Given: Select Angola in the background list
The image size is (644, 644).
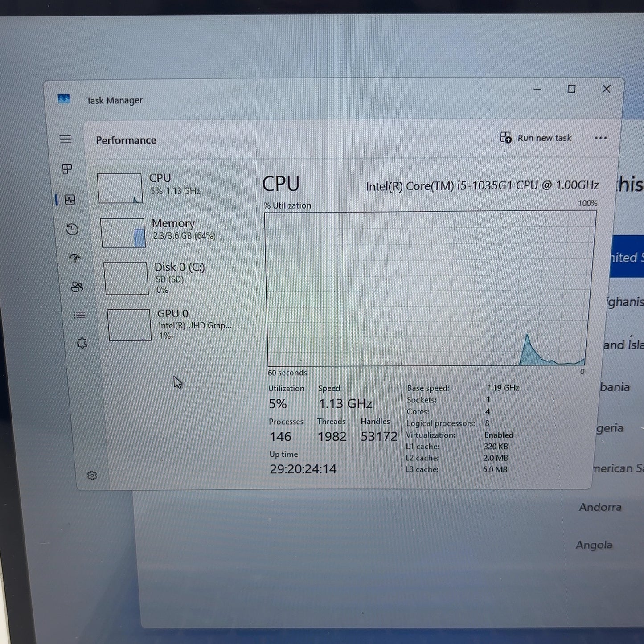Looking at the screenshot, I should (594, 545).
